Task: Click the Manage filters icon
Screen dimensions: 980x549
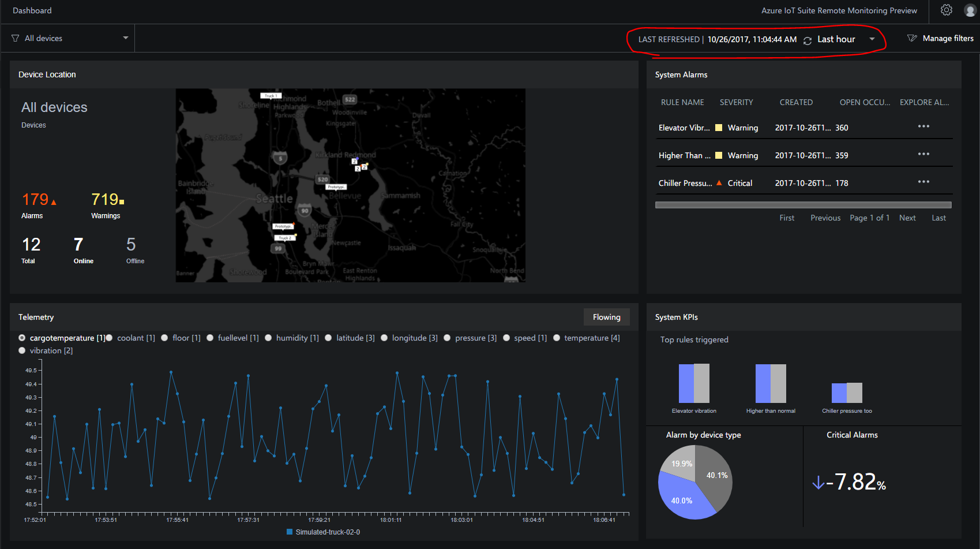Action: (913, 38)
